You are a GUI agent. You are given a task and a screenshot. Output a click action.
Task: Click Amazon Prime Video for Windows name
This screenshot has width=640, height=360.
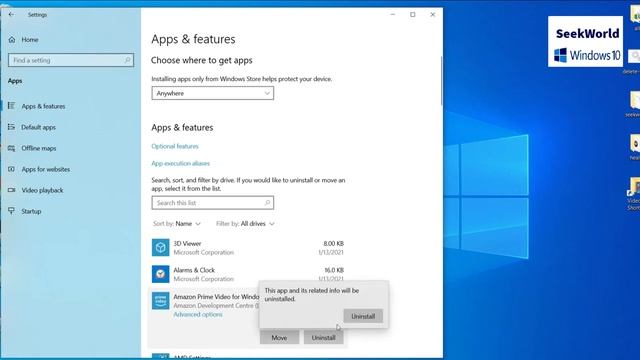216,297
